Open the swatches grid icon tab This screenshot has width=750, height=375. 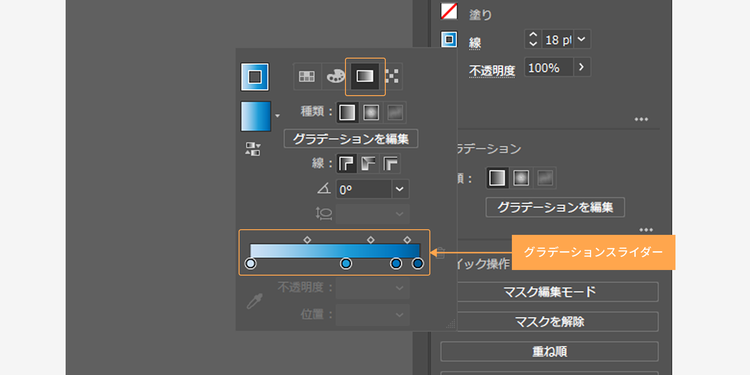coord(307,77)
